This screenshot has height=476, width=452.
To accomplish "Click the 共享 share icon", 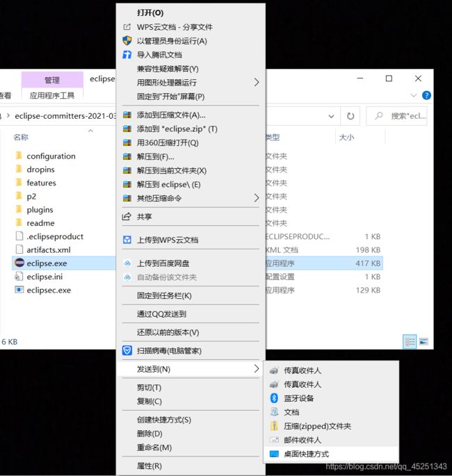I will (127, 216).
